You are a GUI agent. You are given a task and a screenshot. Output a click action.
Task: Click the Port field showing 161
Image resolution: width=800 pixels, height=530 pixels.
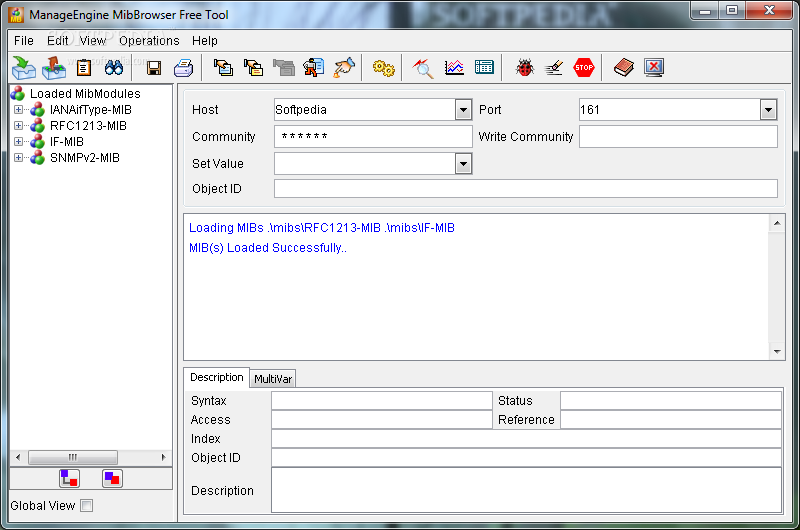click(669, 110)
